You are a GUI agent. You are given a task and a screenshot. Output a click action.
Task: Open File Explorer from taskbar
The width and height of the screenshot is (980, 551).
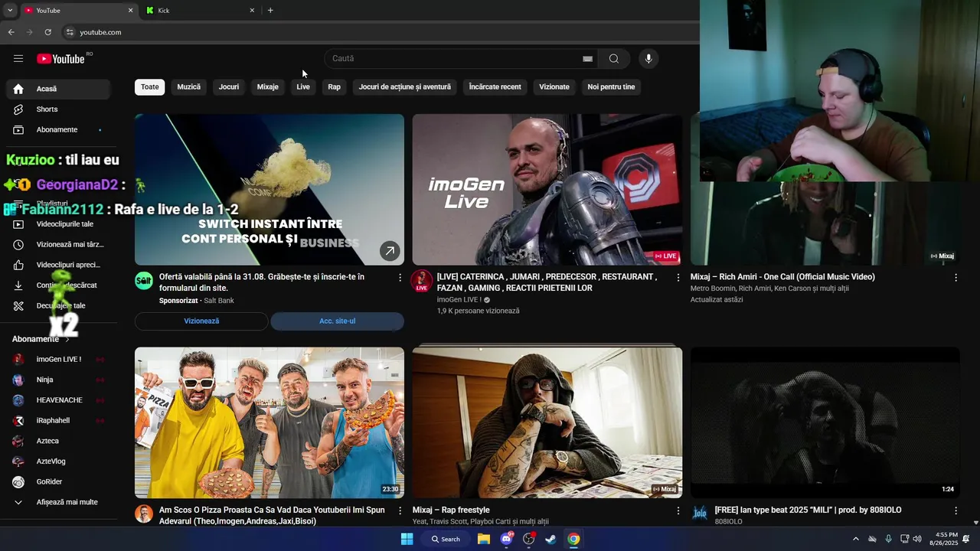click(484, 539)
